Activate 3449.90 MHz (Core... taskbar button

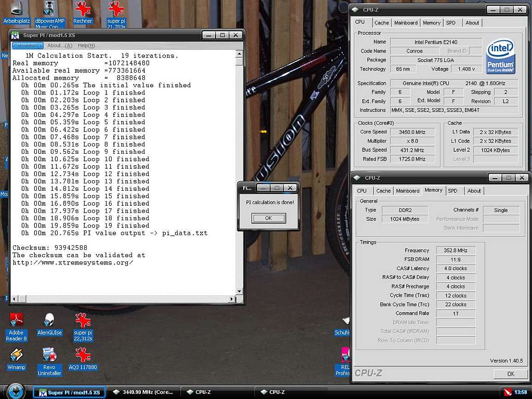144,392
